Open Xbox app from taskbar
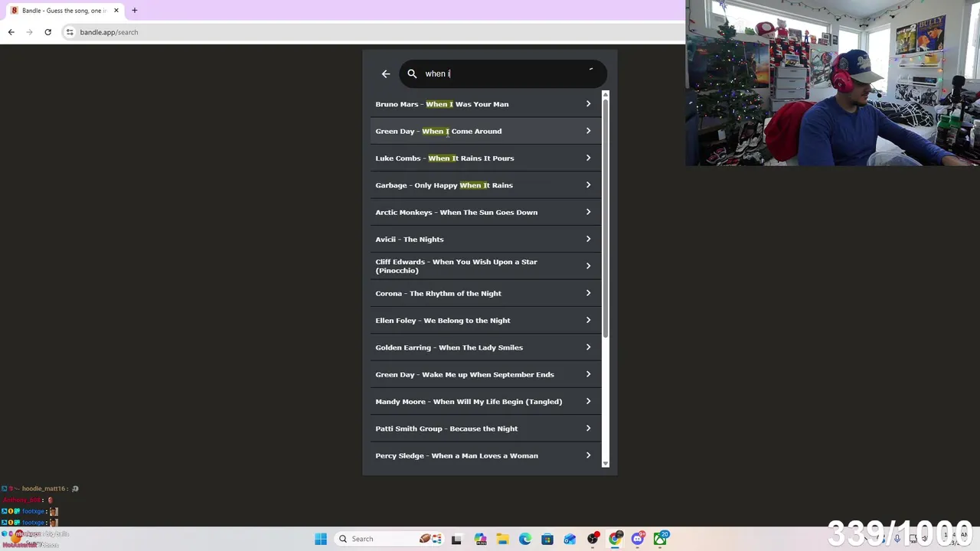Image resolution: width=980 pixels, height=551 pixels. coord(661,539)
